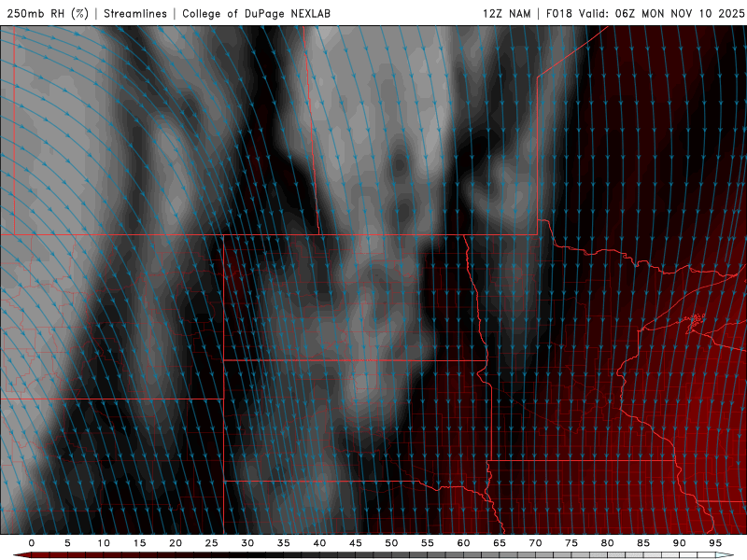The height and width of the screenshot is (560, 747).
Task: Select the "F018" forecast hour label
Action: pyautogui.click(x=558, y=13)
